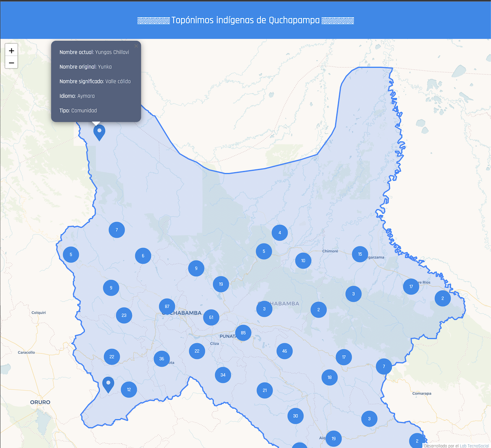
Task: Click the cluster of 46 markers
Action: point(285,351)
